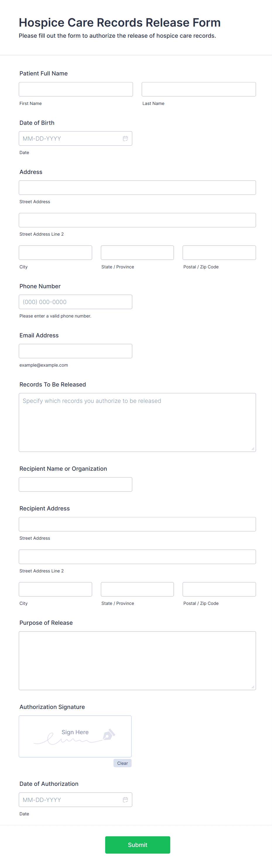Screen dimensions: 272x868
Task: Select the Last Name input field
Action: point(199,89)
